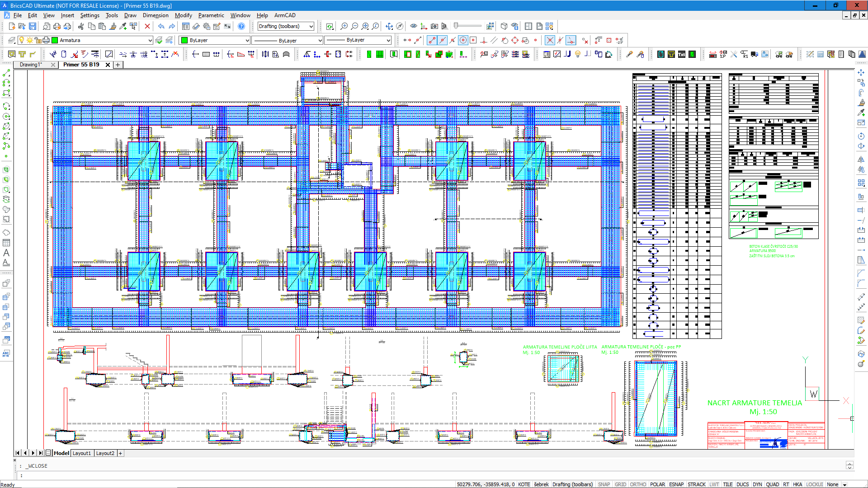Image resolution: width=868 pixels, height=488 pixels.
Task: Select the Text tool in left toolbar
Action: pyautogui.click(x=6, y=253)
